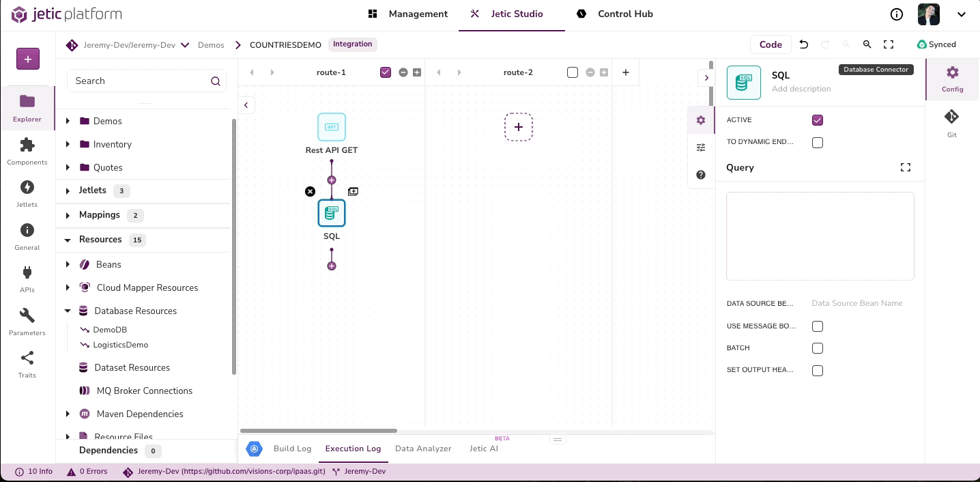Enable TO DYNAMIC END... checkbox

[x=818, y=143]
